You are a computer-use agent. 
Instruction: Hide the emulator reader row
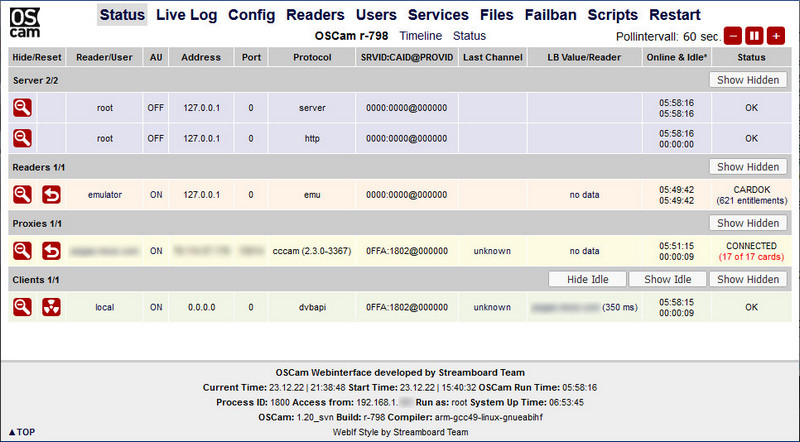click(22, 194)
